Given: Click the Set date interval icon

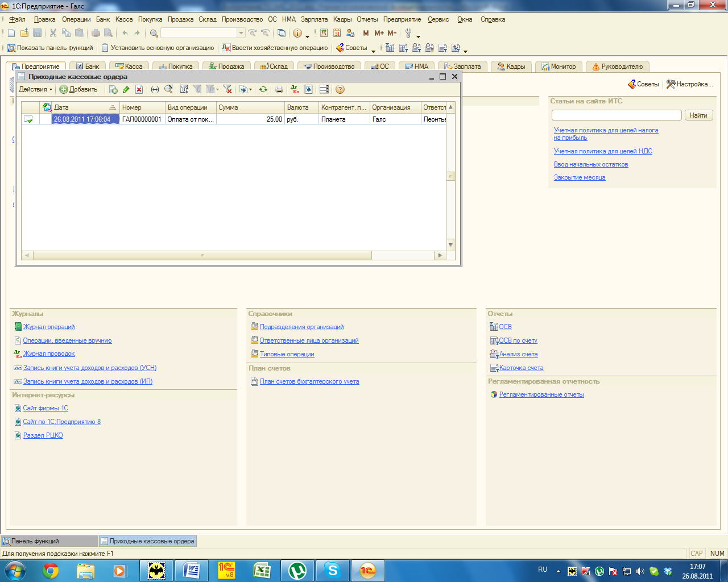Looking at the screenshot, I should pyautogui.click(x=155, y=89).
